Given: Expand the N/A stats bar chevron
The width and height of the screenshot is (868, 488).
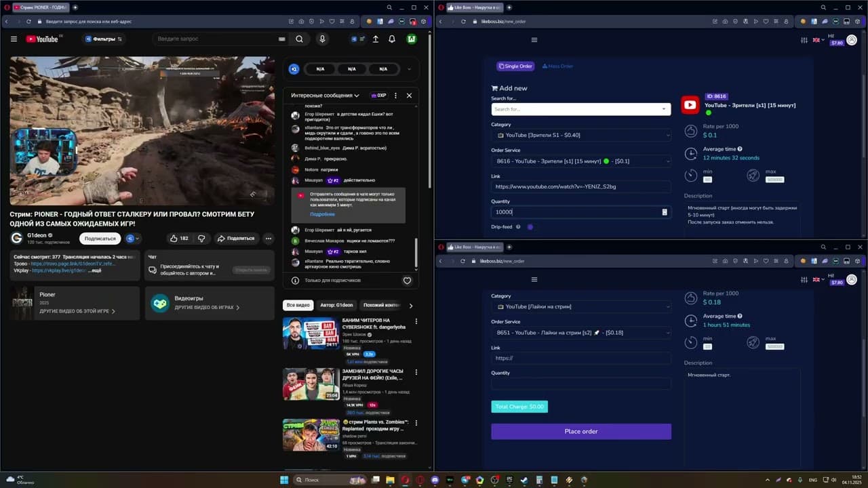Looking at the screenshot, I should pyautogui.click(x=409, y=68).
